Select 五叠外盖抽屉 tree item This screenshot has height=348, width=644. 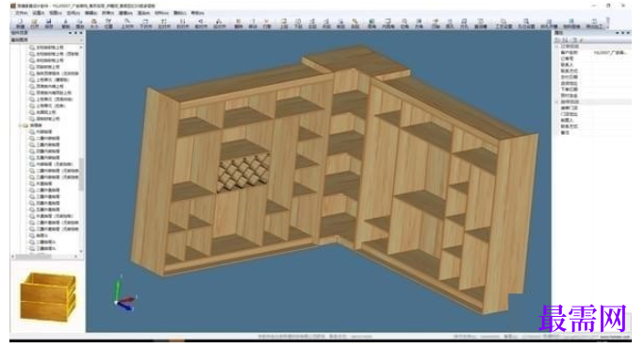click(x=48, y=209)
